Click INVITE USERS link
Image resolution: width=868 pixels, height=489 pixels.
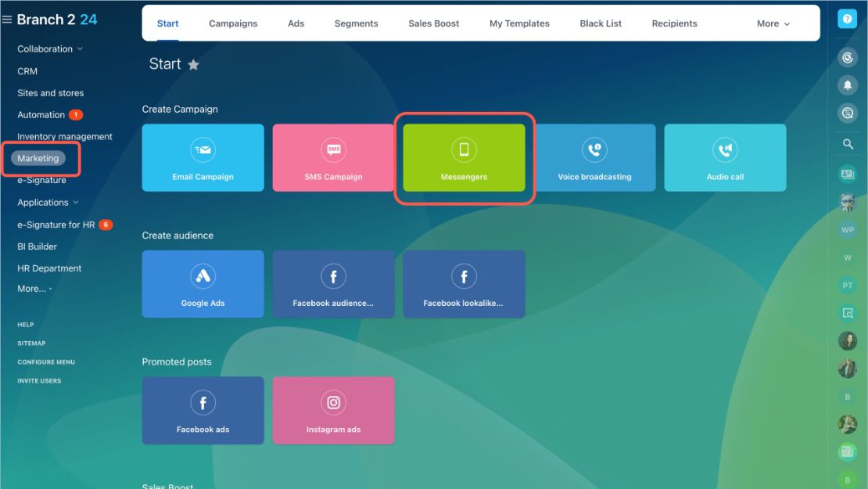coord(39,381)
